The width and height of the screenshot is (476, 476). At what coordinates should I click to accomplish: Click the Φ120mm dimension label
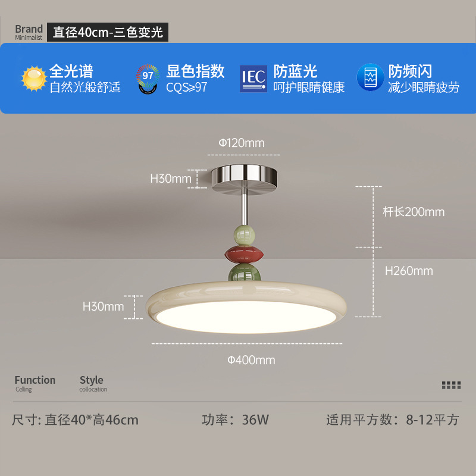(x=242, y=143)
